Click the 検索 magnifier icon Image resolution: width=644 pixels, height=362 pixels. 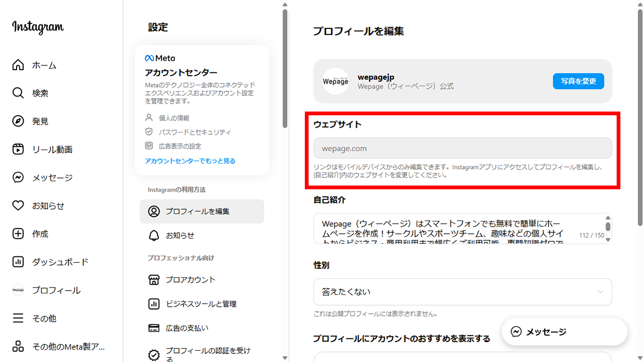tap(18, 93)
